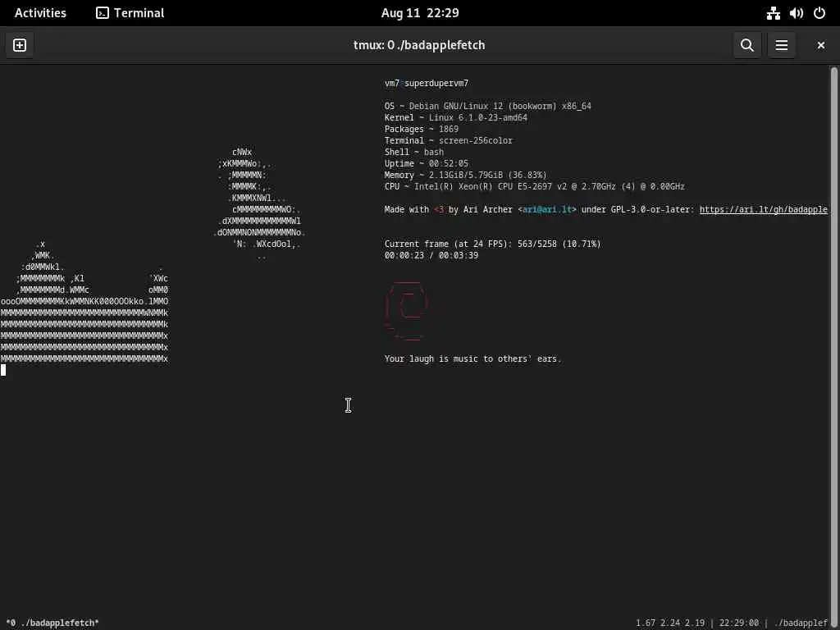Click the 'Current frame (at 24 FPS)' line

pos(493,244)
